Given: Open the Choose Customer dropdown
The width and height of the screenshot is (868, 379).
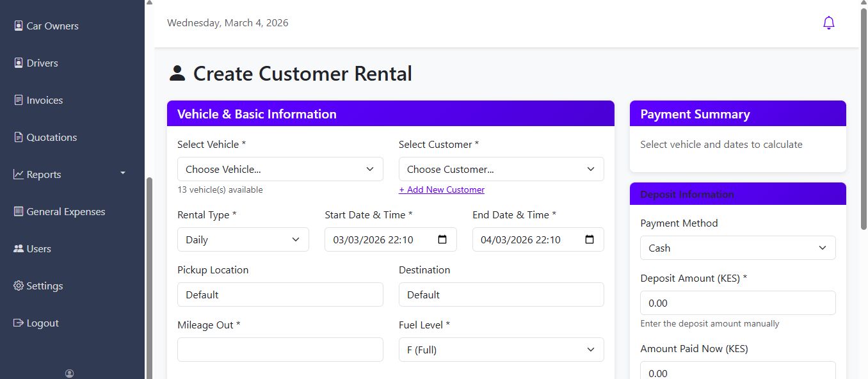Looking at the screenshot, I should [x=501, y=170].
